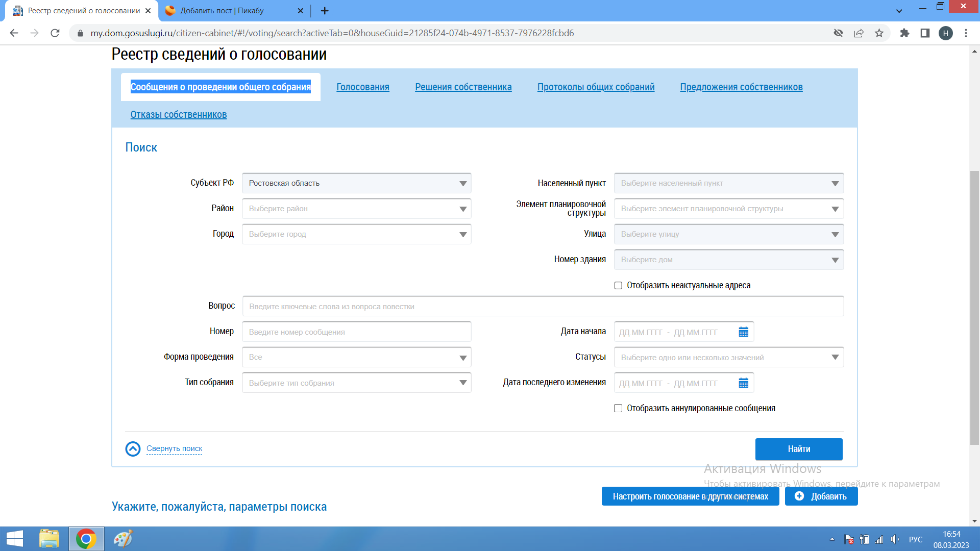
Task: Close the Реестр сведений о голосовании tab
Action: click(148, 11)
